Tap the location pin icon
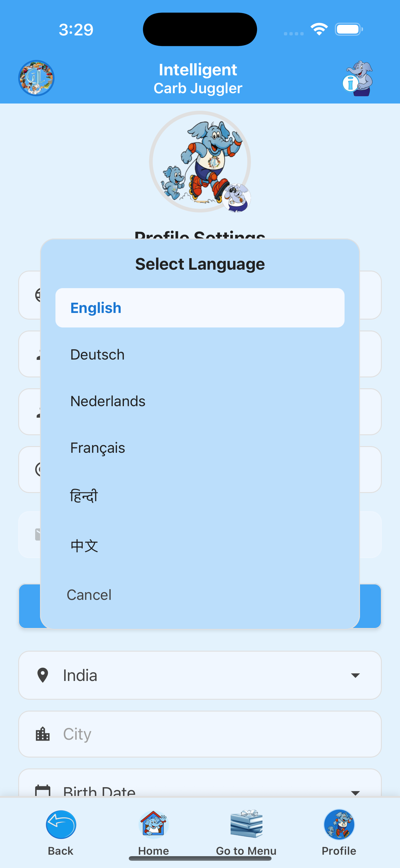This screenshot has height=868, width=400. point(43,675)
